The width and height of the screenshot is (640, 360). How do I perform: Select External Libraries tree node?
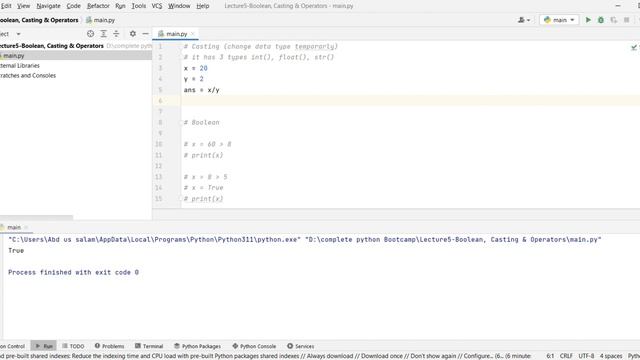(20, 66)
